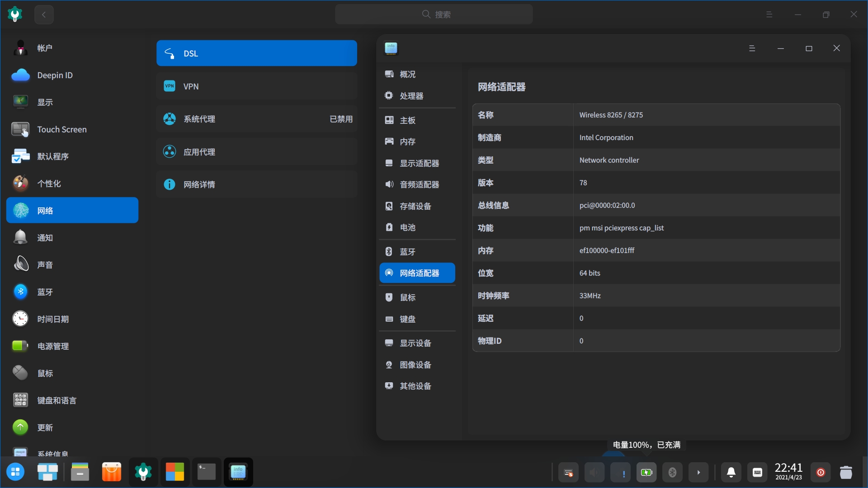Click the dock battery status icon
Screen dimensions: 868x488
coord(646,473)
